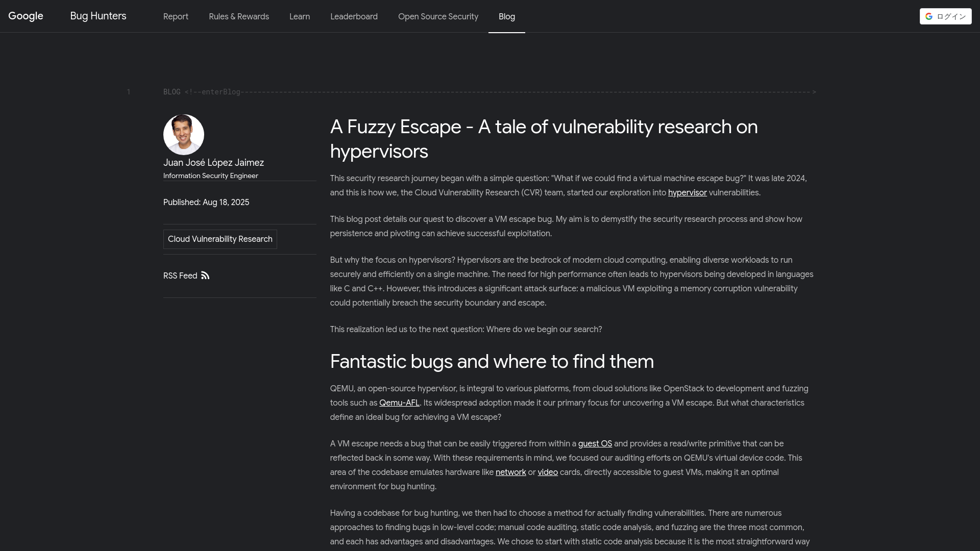Viewport: 980px width, 551px height.
Task: Follow the hypervisor link
Action: [x=687, y=193]
